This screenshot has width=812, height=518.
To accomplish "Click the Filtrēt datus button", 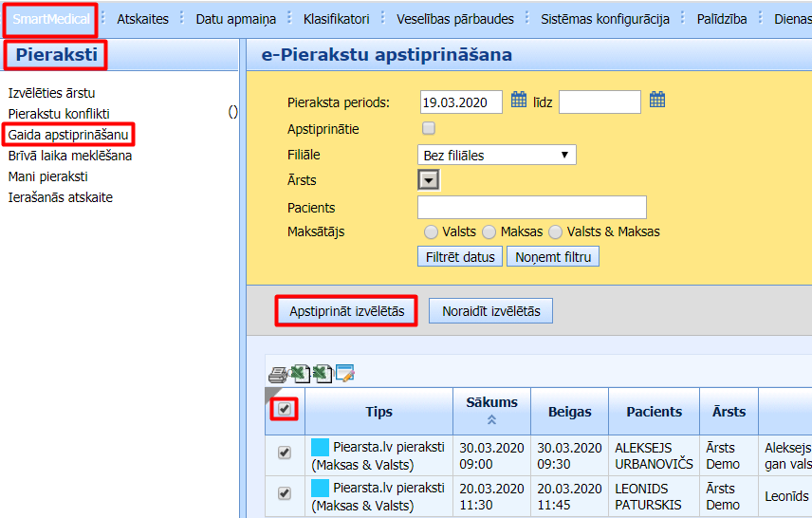I will point(459,256).
